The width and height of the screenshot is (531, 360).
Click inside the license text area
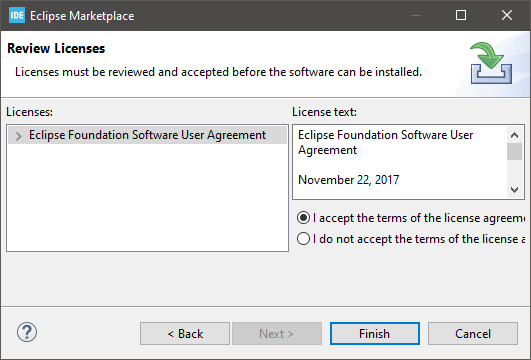tap(400, 162)
